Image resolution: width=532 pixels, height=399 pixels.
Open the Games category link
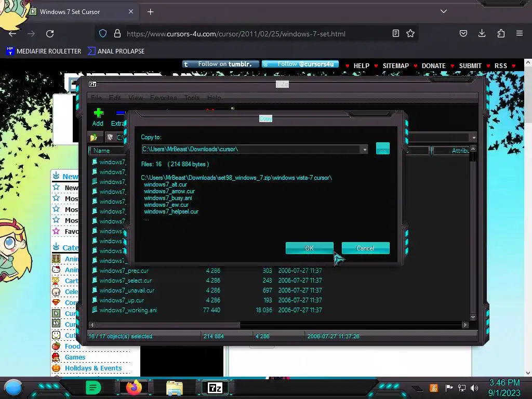tap(75, 357)
